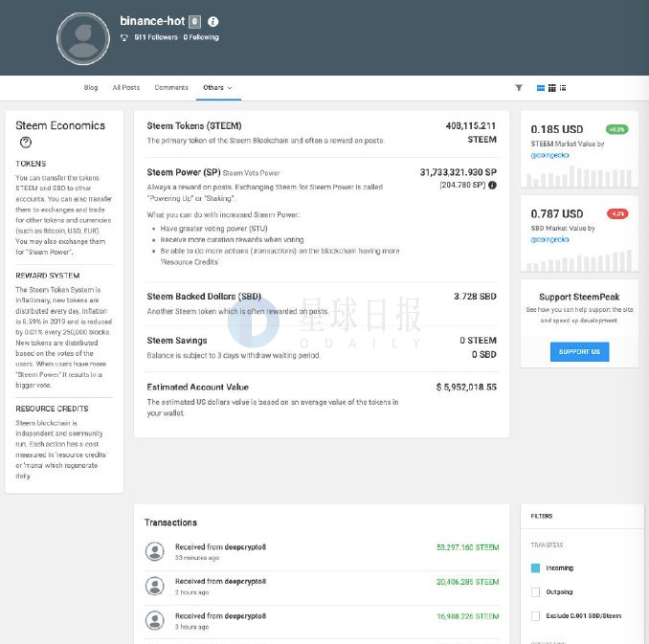Select the list layout view icon
The width and height of the screenshot is (649, 644).
click(x=563, y=88)
